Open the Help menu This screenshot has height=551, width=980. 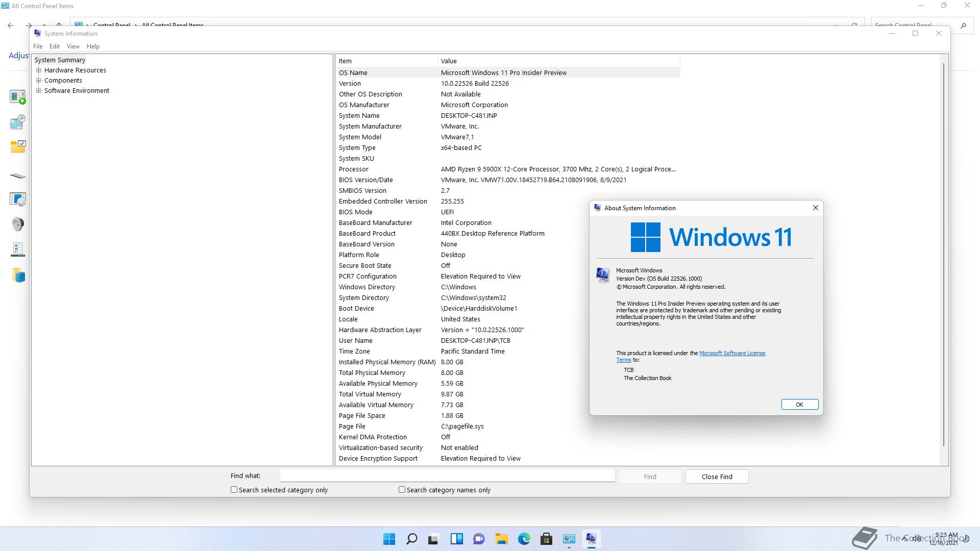pyautogui.click(x=93, y=46)
